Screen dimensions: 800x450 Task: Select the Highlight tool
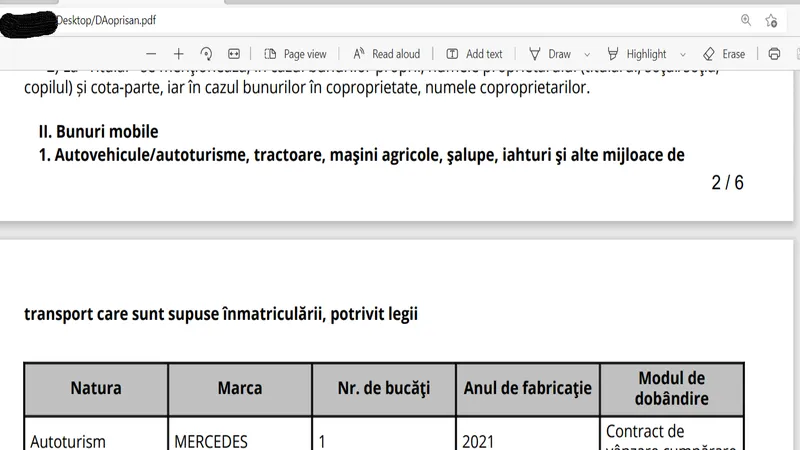click(637, 54)
